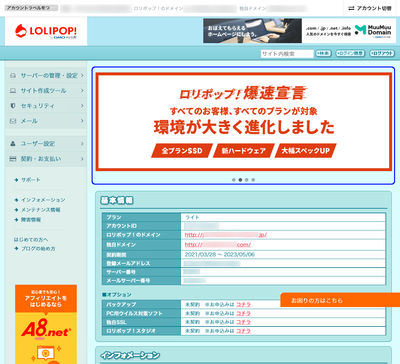Open the メンテナンス情報 sidebar link
The height and width of the screenshot is (364, 400).
coord(41,210)
